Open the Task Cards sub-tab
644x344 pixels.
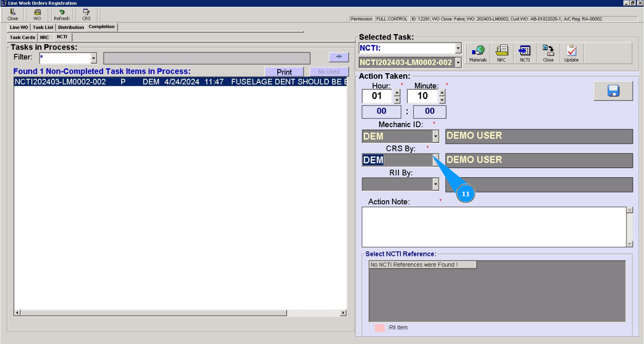tap(23, 37)
